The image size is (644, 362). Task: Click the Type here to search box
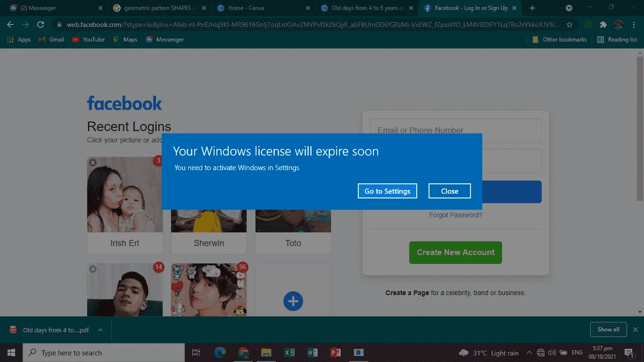pyautogui.click(x=104, y=353)
